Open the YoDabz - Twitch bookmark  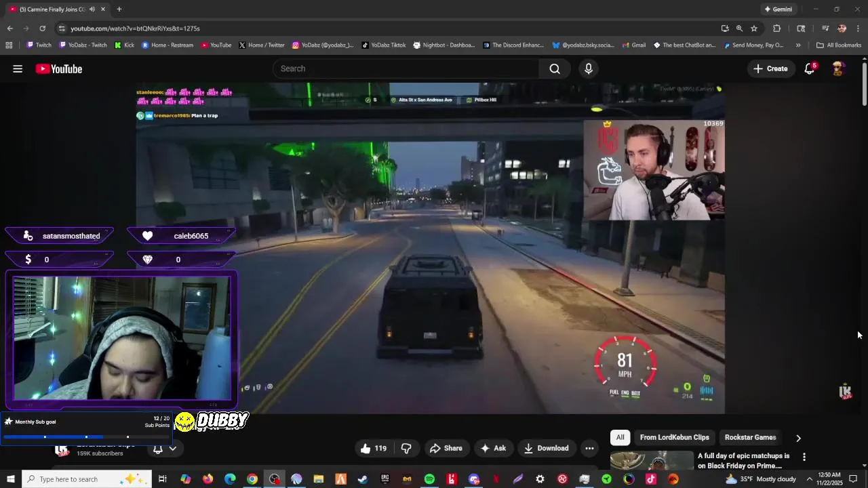click(x=83, y=45)
